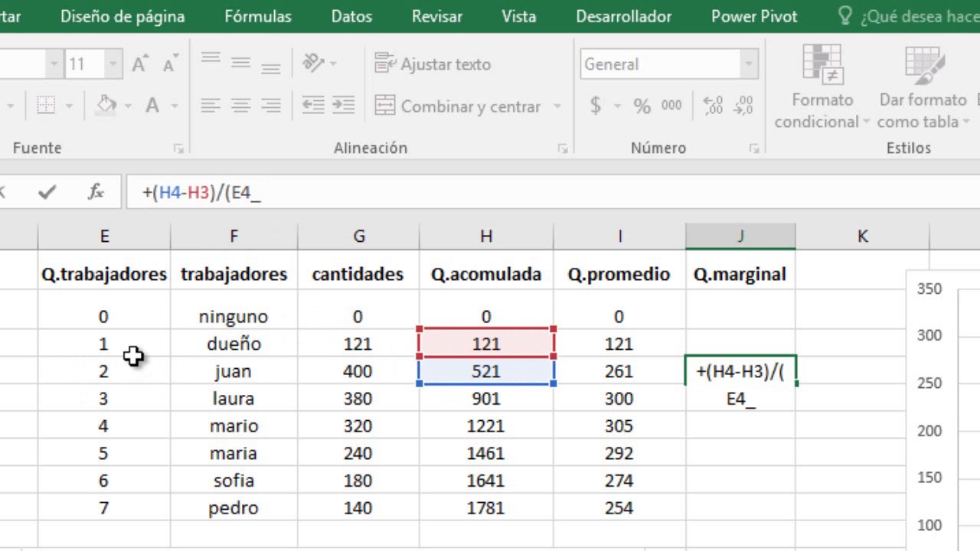The image size is (980, 551).
Task: Apply accounting currency format
Action: click(x=596, y=106)
